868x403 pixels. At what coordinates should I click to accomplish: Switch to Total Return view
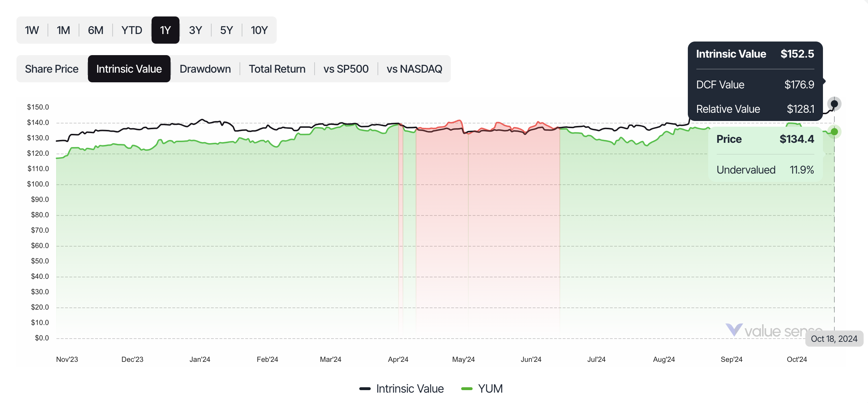pos(277,68)
